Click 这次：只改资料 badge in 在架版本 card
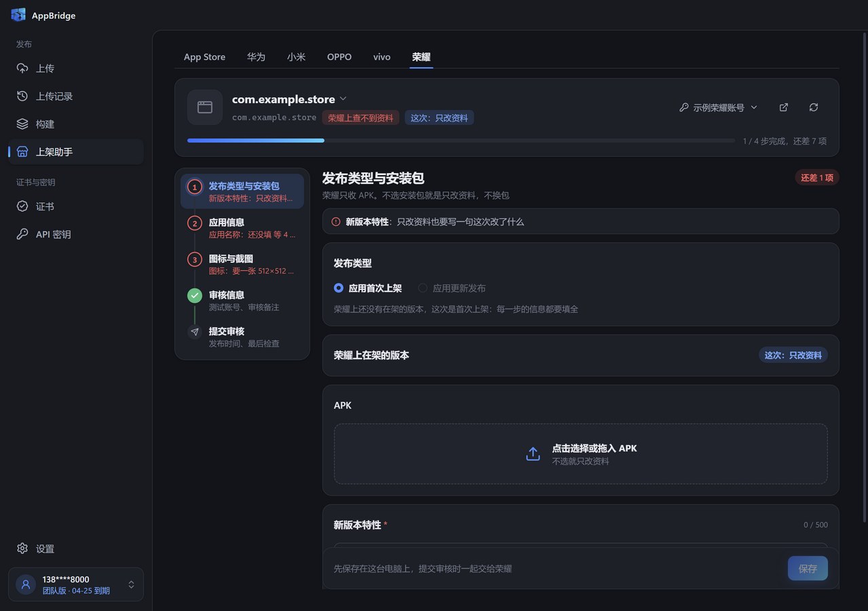Image resolution: width=868 pixels, height=611 pixels. point(793,355)
